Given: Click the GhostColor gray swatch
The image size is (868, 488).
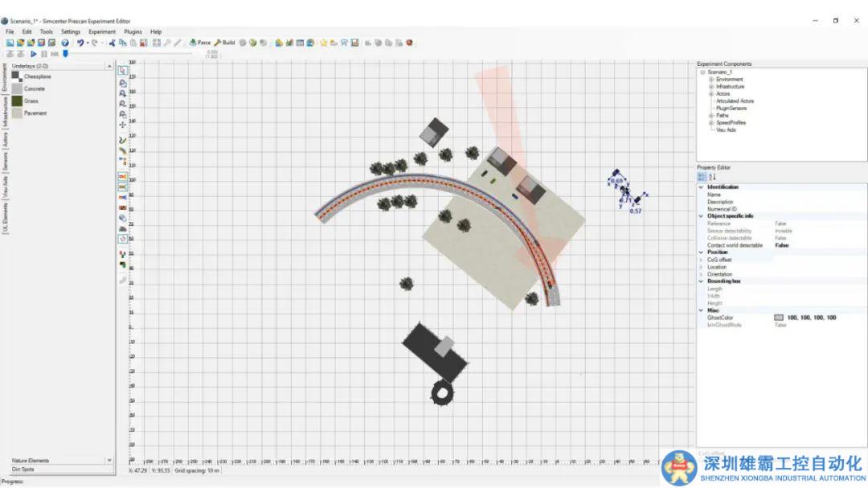Looking at the screenshot, I should (x=778, y=318).
